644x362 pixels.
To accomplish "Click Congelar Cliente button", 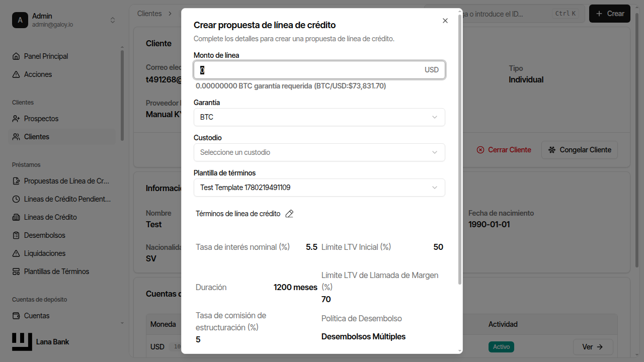I will pos(580,150).
